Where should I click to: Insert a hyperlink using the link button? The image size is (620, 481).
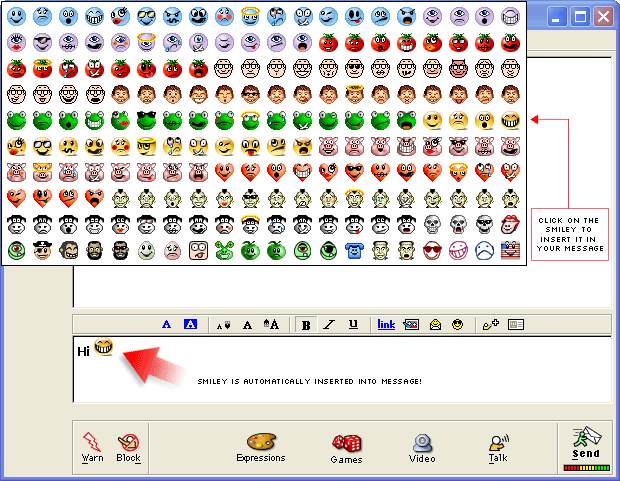pos(386,324)
